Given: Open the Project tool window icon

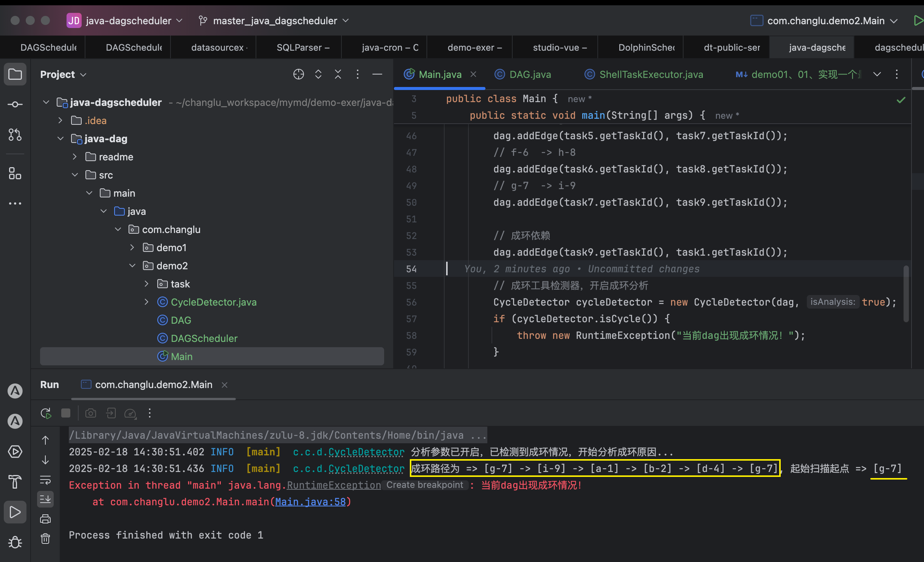Looking at the screenshot, I should pyautogui.click(x=15, y=74).
